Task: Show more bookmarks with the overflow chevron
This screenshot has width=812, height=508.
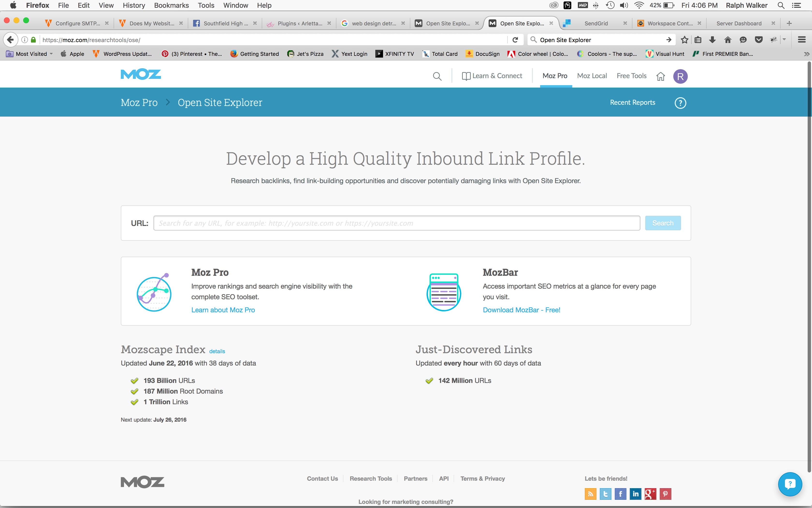Action: 807,54
